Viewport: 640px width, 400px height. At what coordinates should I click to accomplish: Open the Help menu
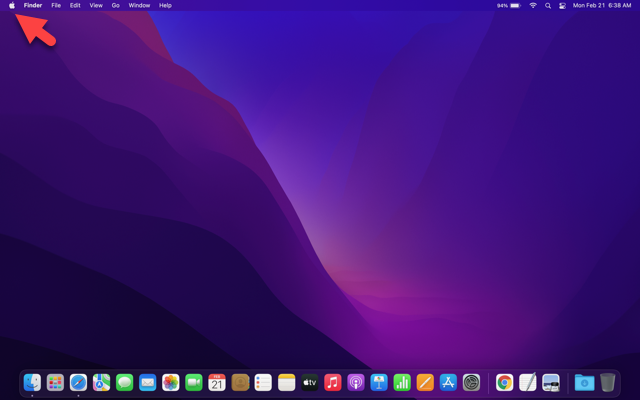tap(165, 5)
